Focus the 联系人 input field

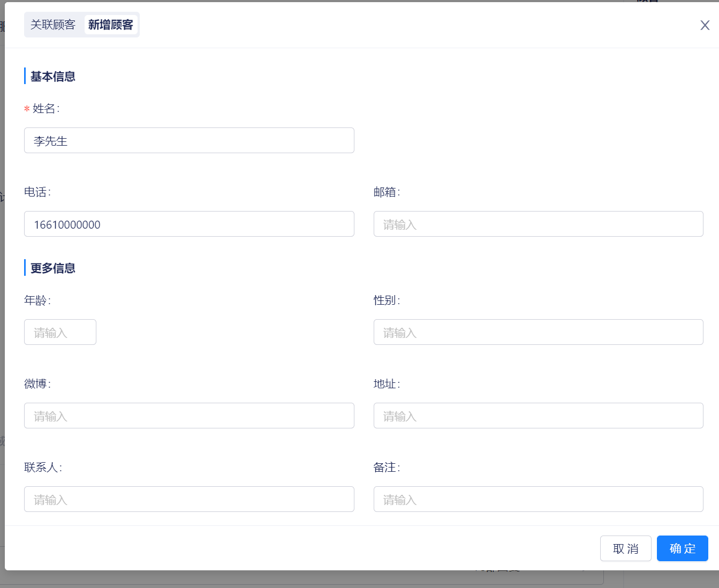[x=189, y=499]
